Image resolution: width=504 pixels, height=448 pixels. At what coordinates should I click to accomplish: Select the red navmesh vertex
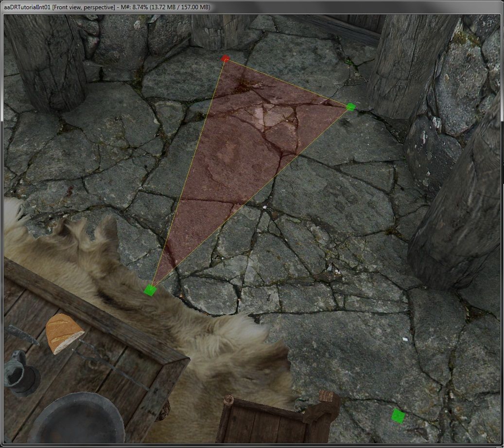pos(226,58)
